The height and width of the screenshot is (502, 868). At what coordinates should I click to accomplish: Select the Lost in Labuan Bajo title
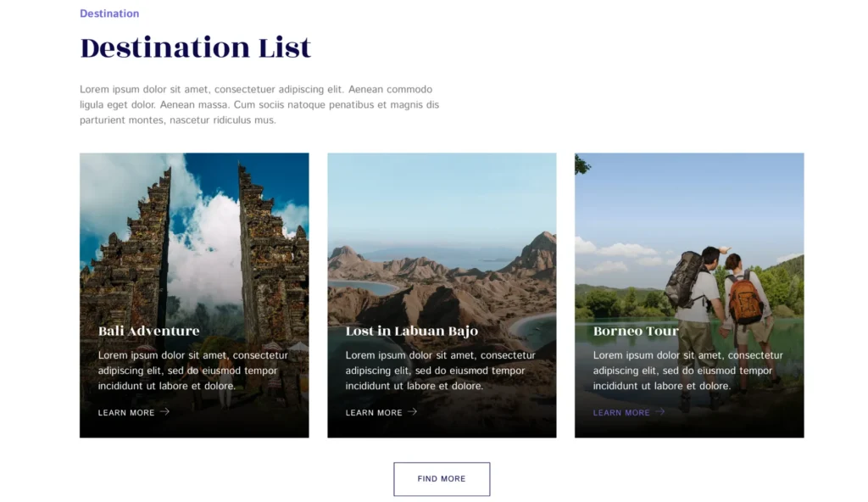[412, 331]
